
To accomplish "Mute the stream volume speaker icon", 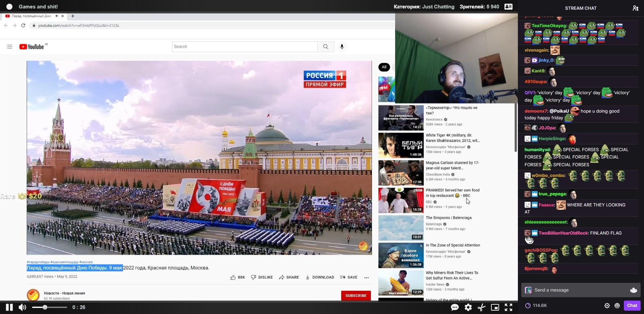I will [22, 307].
